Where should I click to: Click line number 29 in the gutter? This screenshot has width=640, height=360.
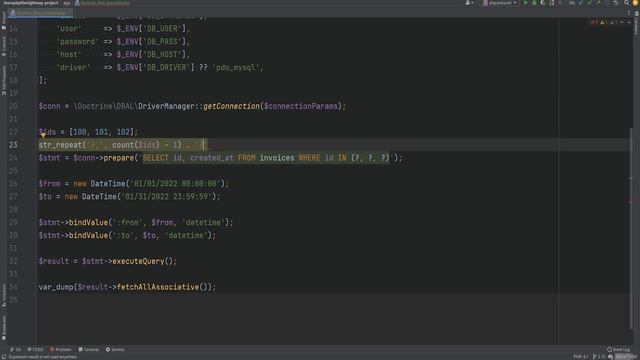[13, 222]
